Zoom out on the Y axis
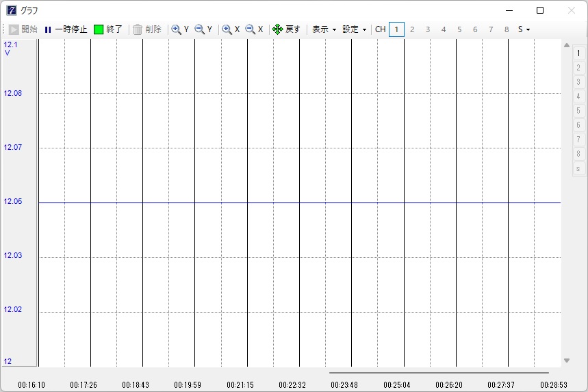588x392 pixels. click(203, 29)
